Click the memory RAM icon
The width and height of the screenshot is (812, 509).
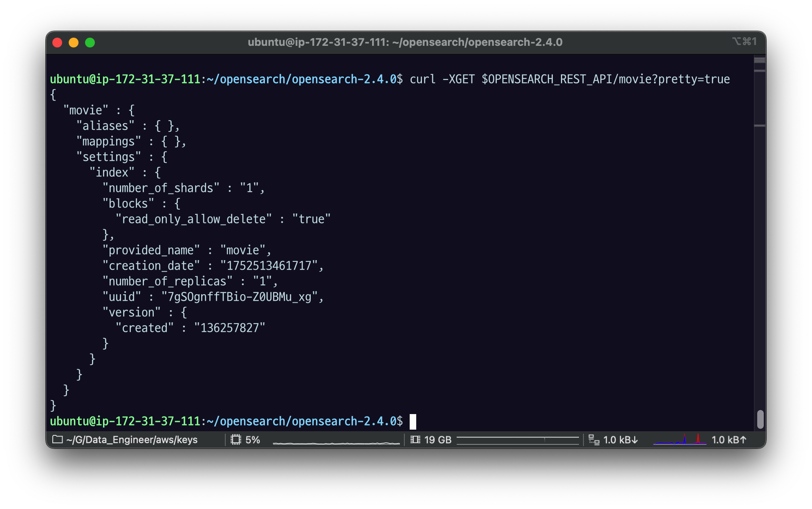(415, 440)
